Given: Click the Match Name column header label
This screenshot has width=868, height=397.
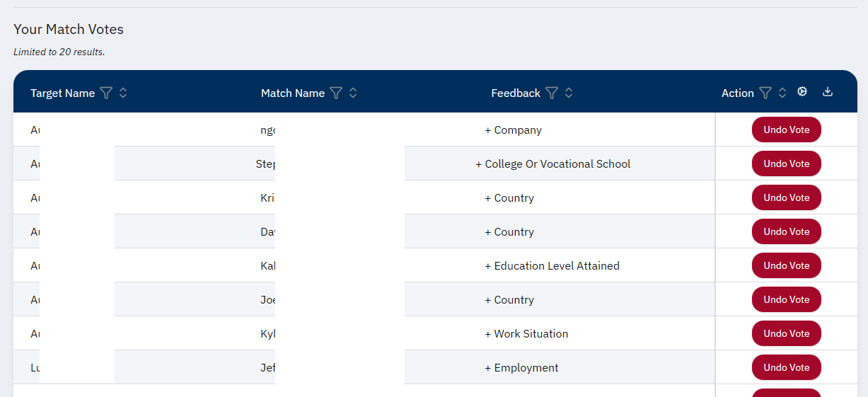Looking at the screenshot, I should pos(292,93).
